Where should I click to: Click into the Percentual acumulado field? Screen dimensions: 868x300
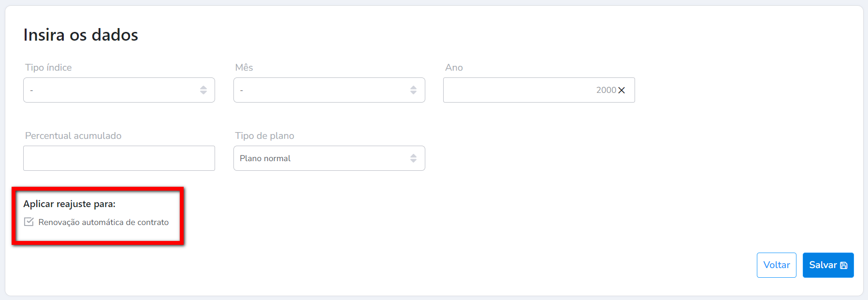pyautogui.click(x=119, y=158)
